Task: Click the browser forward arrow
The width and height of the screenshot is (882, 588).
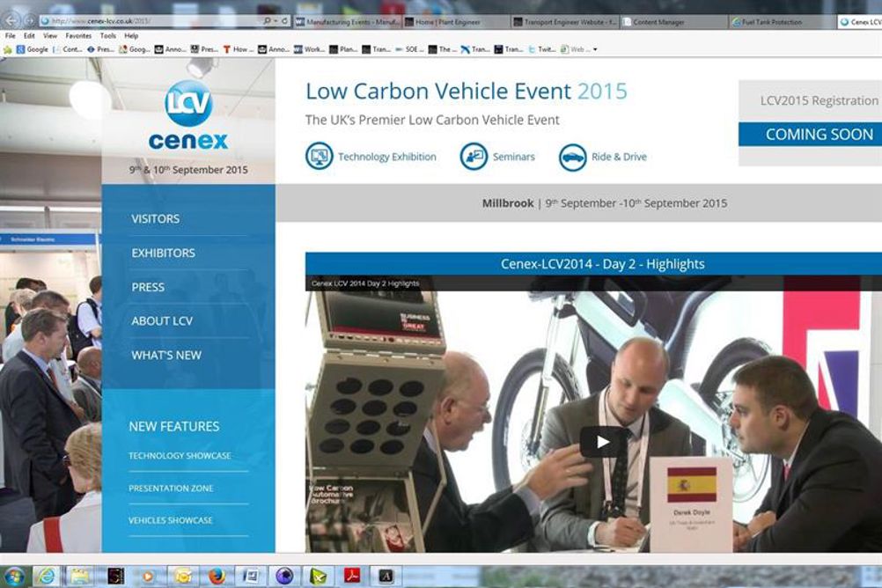Action: 29,21
